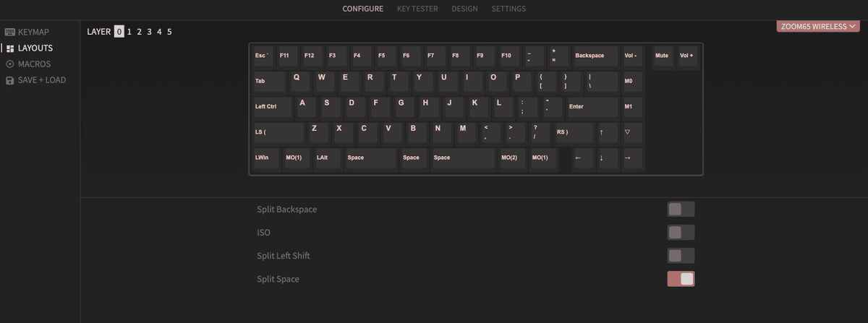Select layer 3
868x323 pixels.
pyautogui.click(x=149, y=32)
